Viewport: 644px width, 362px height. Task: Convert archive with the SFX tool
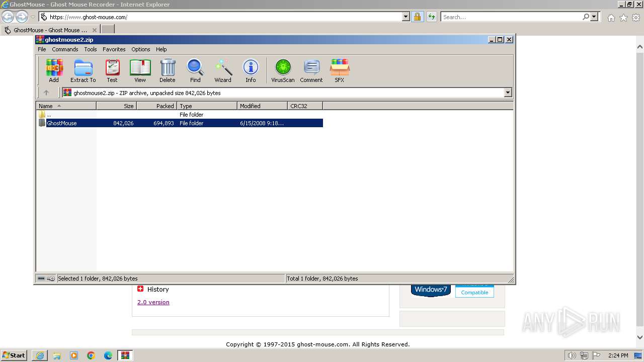(x=340, y=70)
